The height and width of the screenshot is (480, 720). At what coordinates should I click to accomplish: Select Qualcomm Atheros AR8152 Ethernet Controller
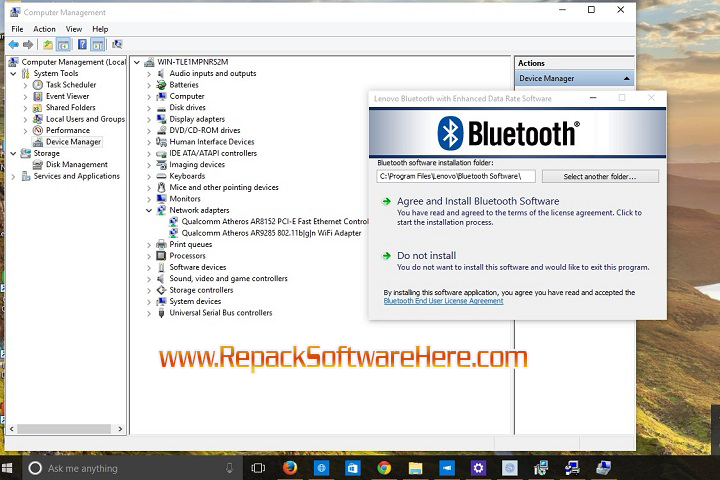[x=275, y=221]
